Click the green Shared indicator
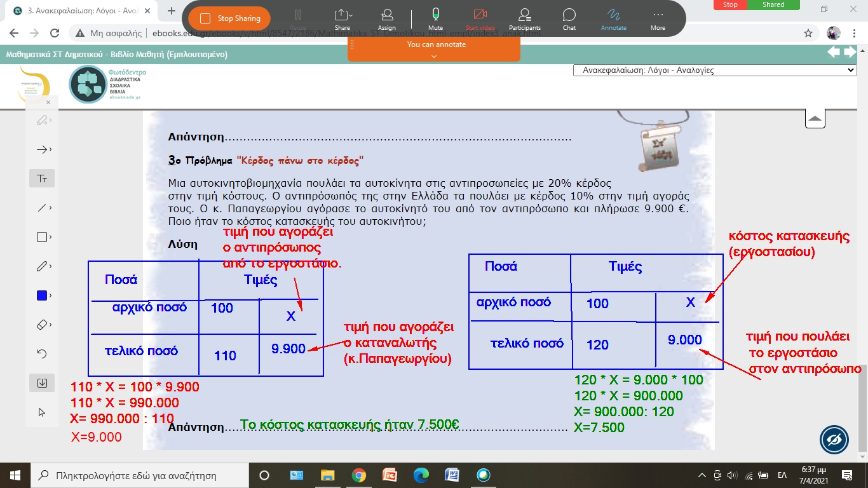Viewport: 868px width, 488px height. point(773,4)
